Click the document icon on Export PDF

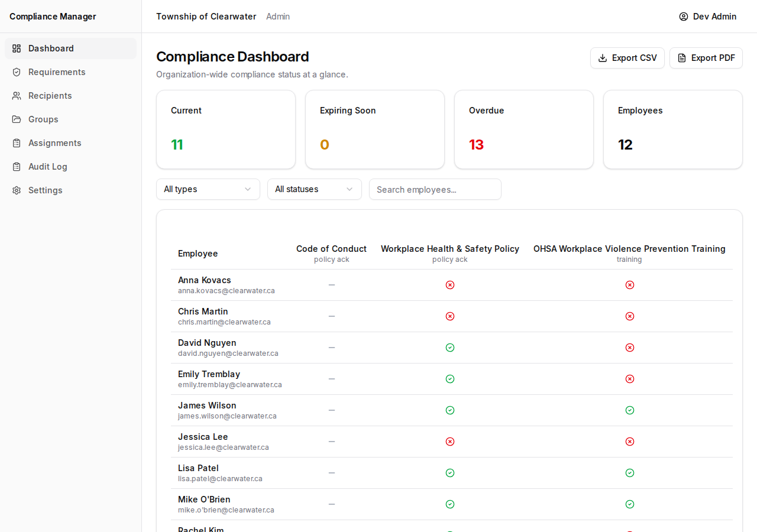682,58
